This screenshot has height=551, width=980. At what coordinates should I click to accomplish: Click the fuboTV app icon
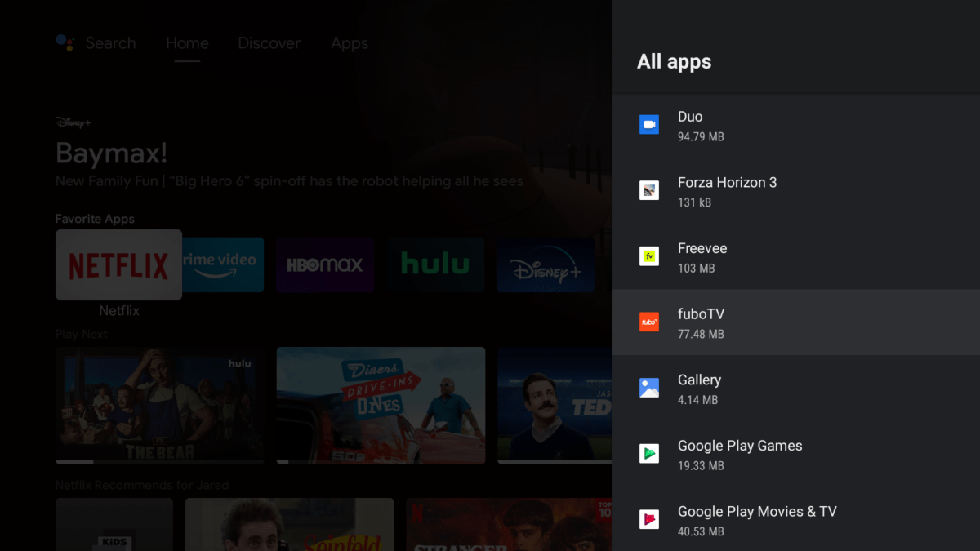[x=649, y=322]
